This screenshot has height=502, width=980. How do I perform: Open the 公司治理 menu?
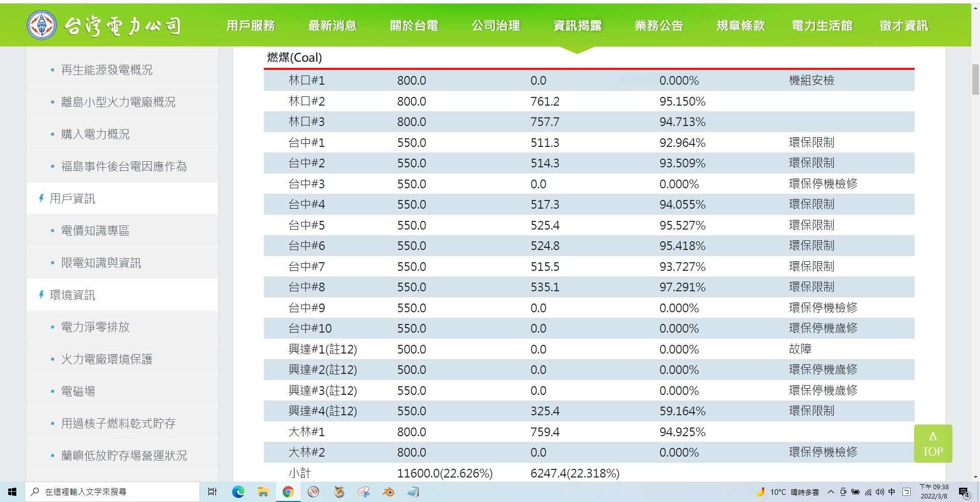click(x=496, y=26)
